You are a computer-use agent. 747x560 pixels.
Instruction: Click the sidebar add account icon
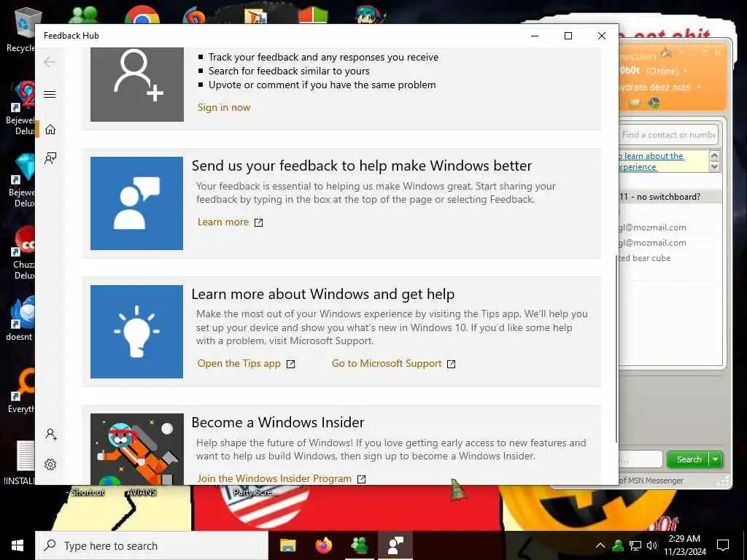point(51,435)
